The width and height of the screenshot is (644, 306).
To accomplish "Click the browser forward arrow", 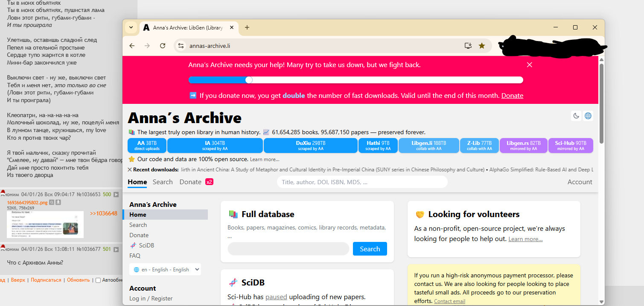I will (x=147, y=46).
